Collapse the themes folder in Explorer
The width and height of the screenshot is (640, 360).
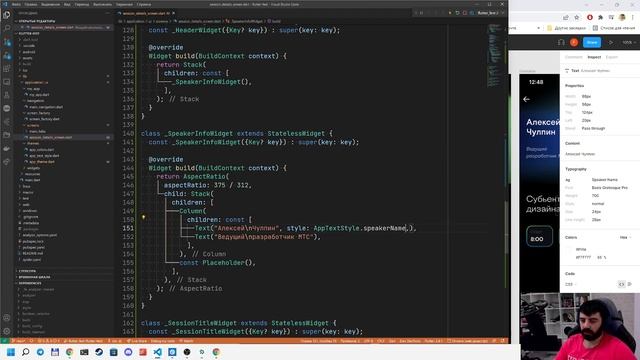[x=33, y=143]
